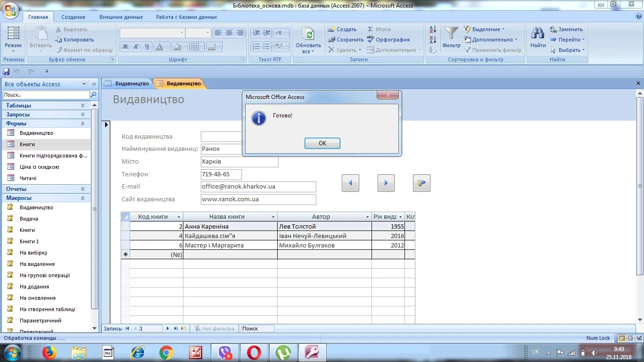Open the font name combo box

pos(152,33)
